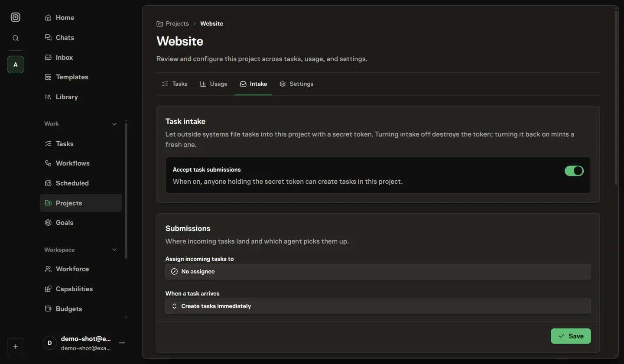
Task: Click the sidebar scroll-up arrow
Action: [x=126, y=120]
